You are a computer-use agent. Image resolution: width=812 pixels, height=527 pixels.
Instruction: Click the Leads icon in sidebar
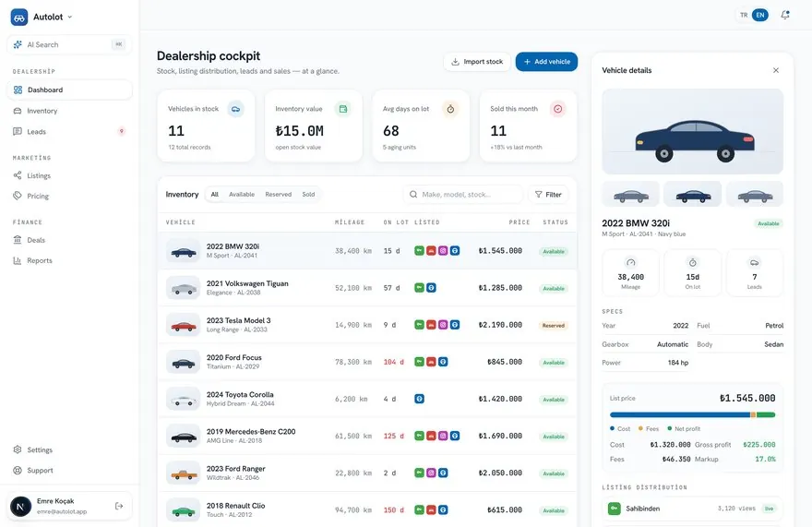coord(18,132)
